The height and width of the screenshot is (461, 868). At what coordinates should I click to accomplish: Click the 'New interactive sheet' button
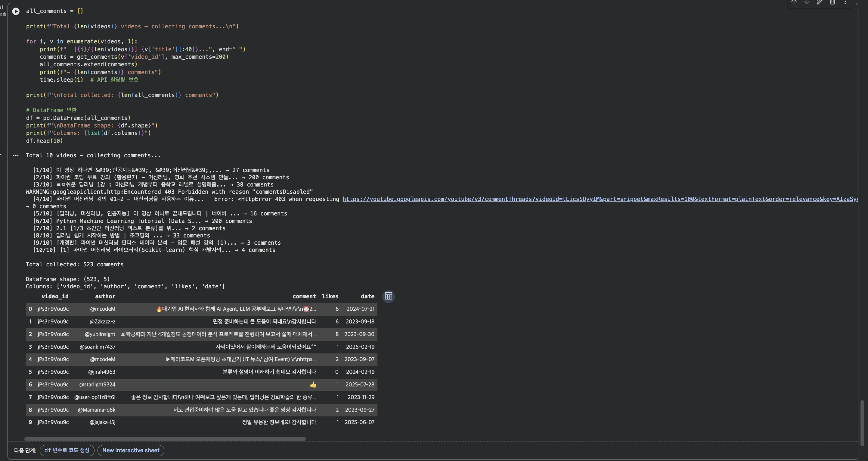[x=131, y=450]
